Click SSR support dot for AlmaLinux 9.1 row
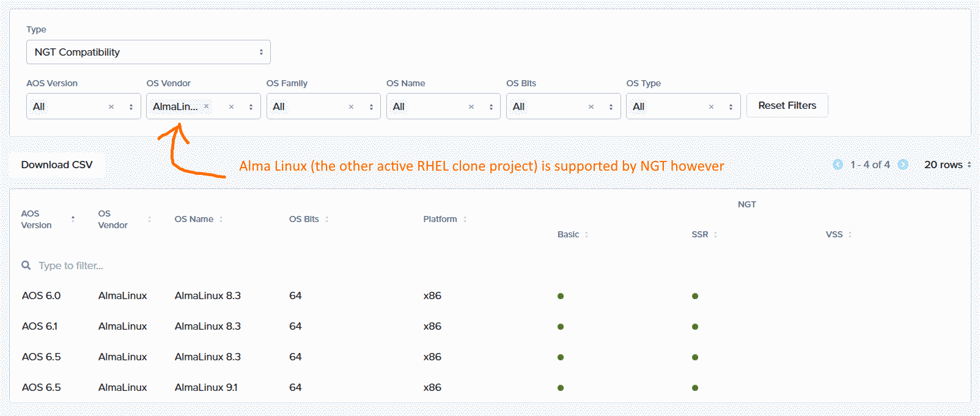This screenshot has width=980, height=416. point(695,388)
